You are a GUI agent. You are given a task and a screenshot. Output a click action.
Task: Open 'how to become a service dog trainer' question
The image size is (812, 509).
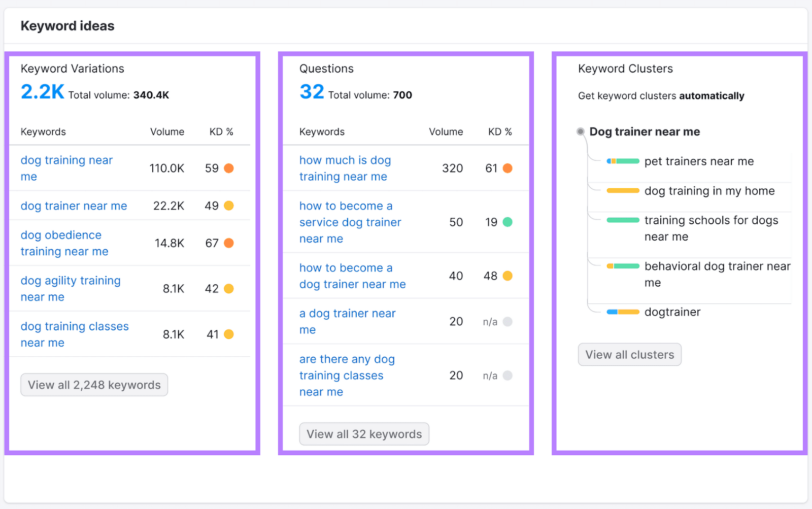click(350, 222)
